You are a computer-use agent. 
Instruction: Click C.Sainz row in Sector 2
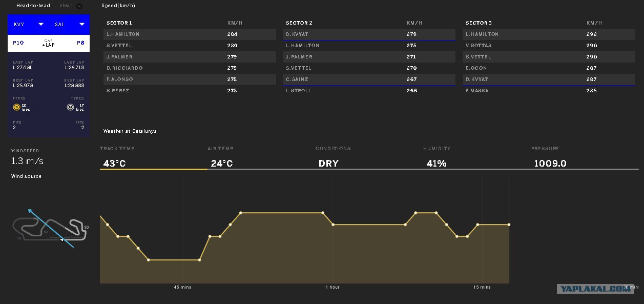coord(369,79)
